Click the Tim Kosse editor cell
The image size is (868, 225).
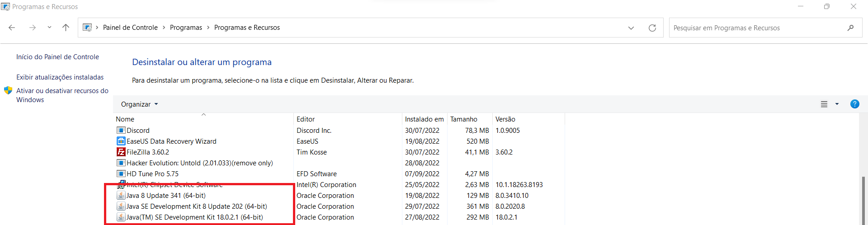[311, 152]
